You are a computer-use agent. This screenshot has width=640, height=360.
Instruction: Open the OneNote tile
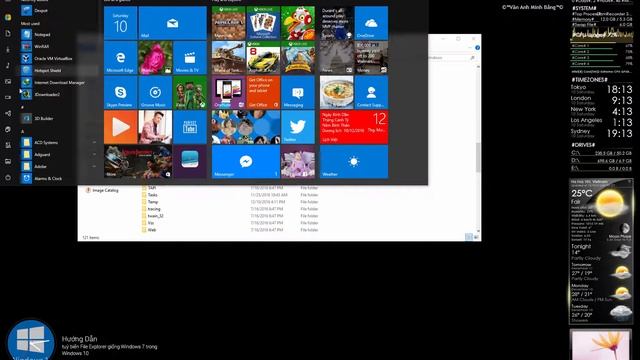(228, 92)
